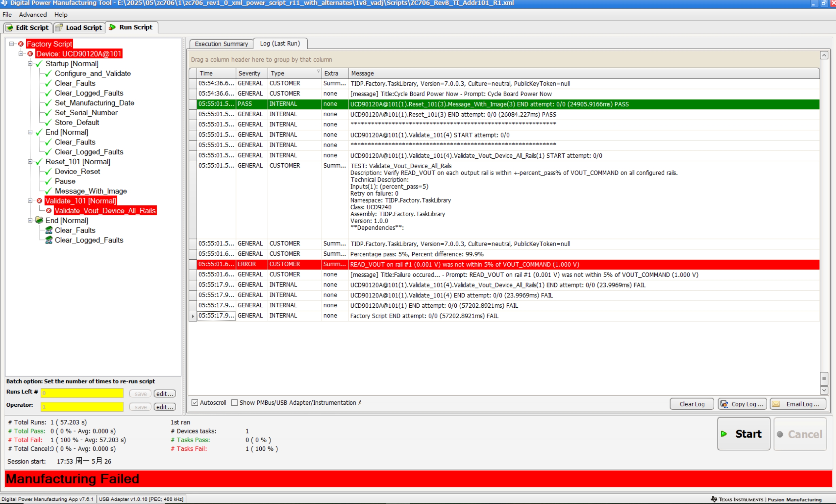This screenshot has height=504, width=836.
Task: Click the Edit Script toolbar icon
Action: coord(9,27)
